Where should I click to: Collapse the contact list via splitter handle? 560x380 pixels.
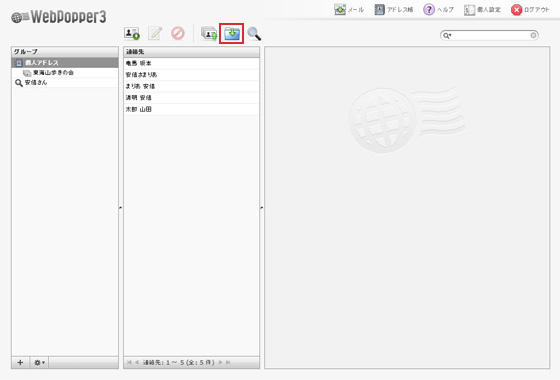[x=262, y=207]
